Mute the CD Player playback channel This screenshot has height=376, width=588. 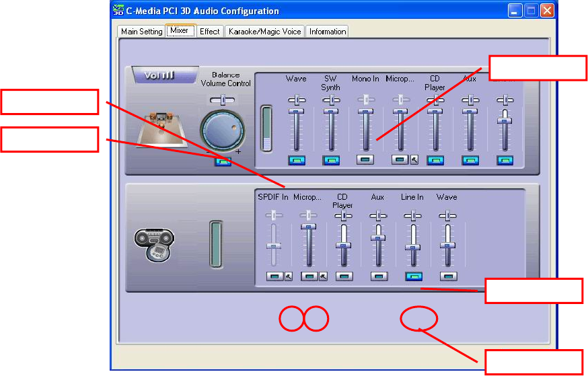click(435, 160)
